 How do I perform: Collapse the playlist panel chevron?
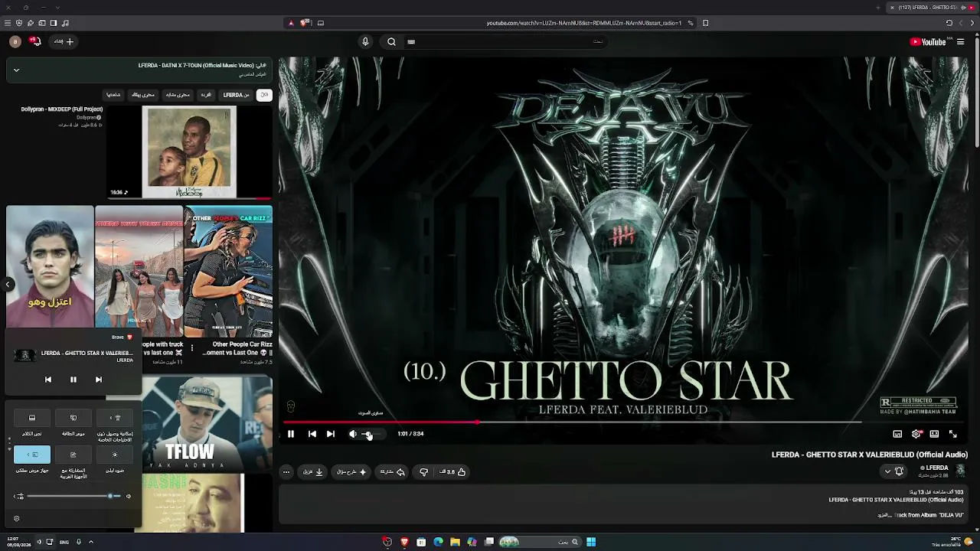tap(16, 70)
